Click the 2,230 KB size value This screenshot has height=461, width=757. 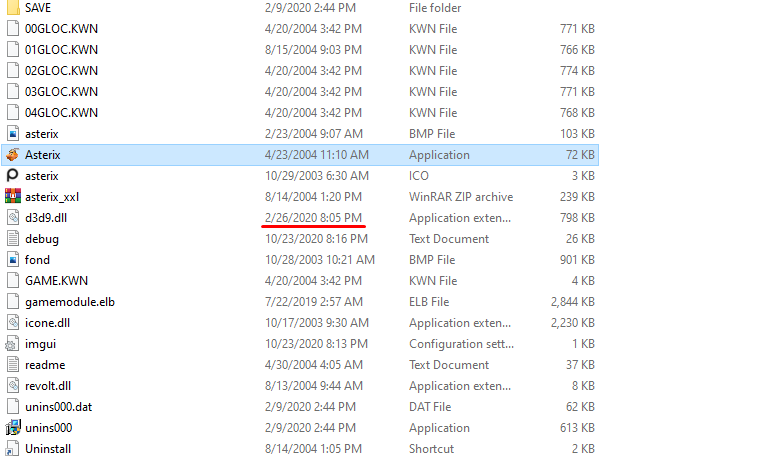(573, 323)
